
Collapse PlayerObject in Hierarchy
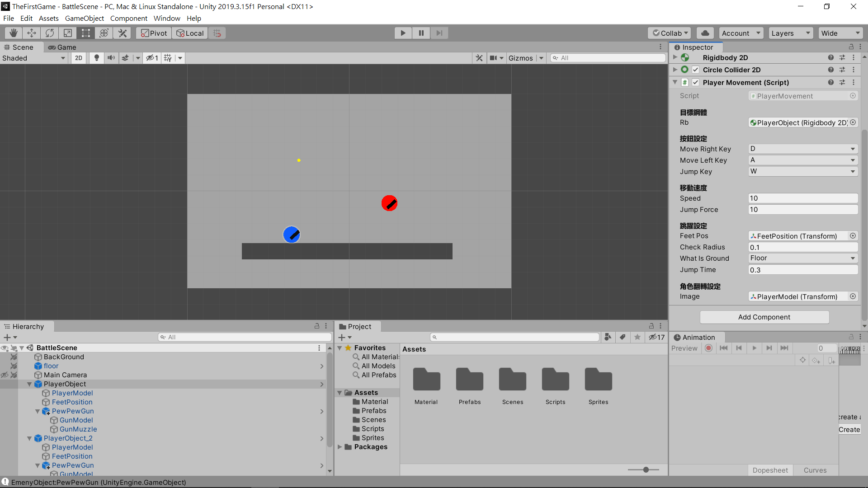[29, 384]
